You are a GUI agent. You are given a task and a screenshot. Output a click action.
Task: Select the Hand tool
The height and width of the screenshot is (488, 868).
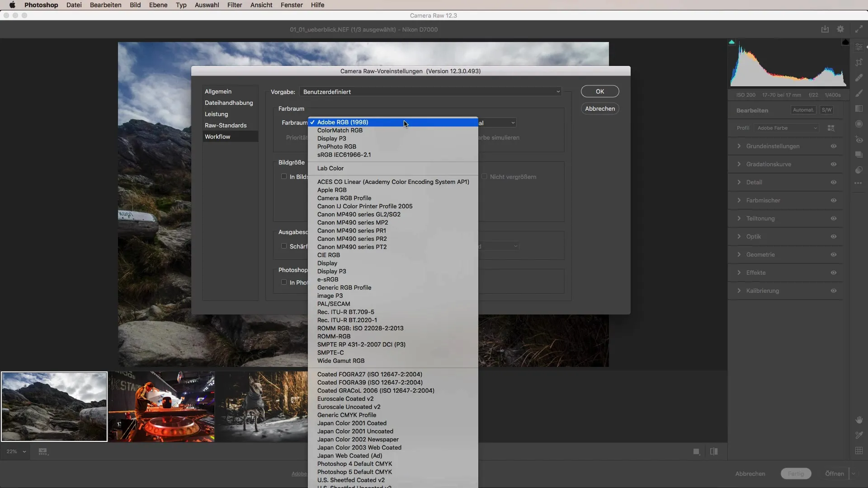click(859, 420)
